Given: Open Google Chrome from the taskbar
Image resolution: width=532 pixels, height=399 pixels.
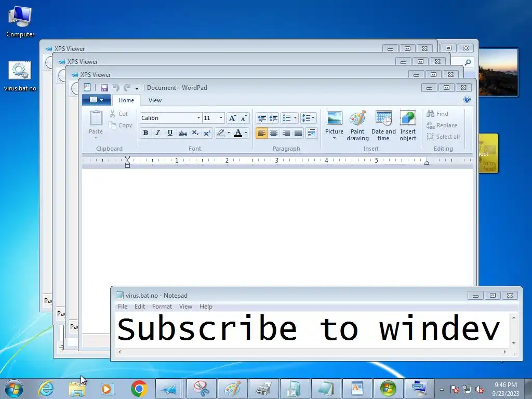Looking at the screenshot, I should 139,389.
